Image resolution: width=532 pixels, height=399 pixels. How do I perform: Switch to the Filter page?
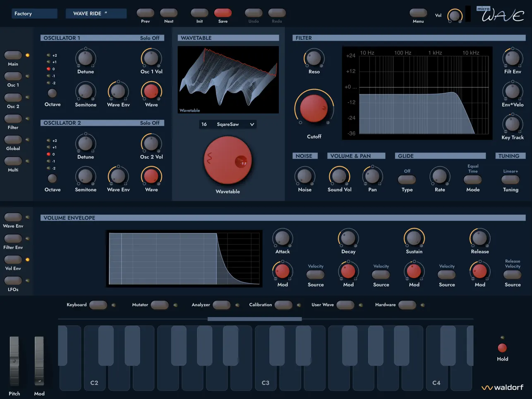13,119
